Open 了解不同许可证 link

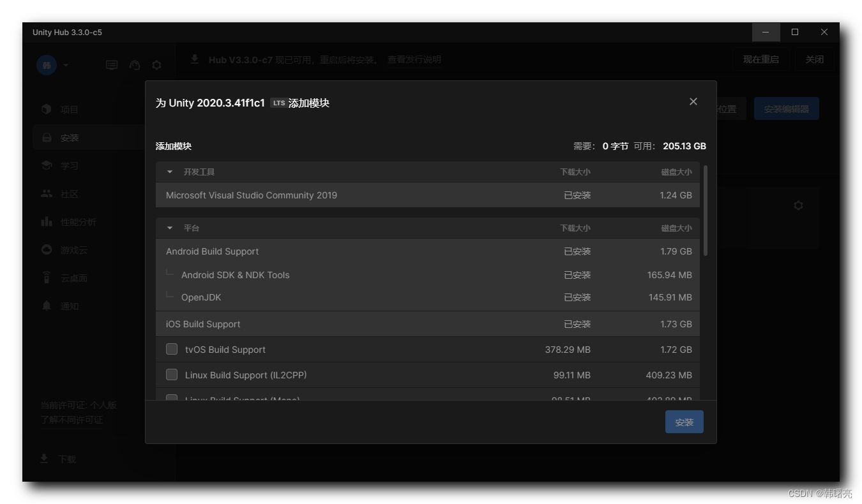[72, 420]
